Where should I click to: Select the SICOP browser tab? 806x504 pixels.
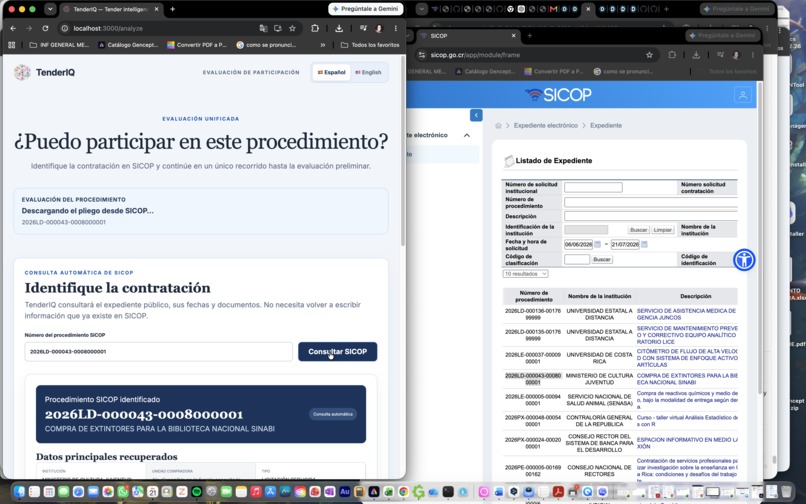467,35
